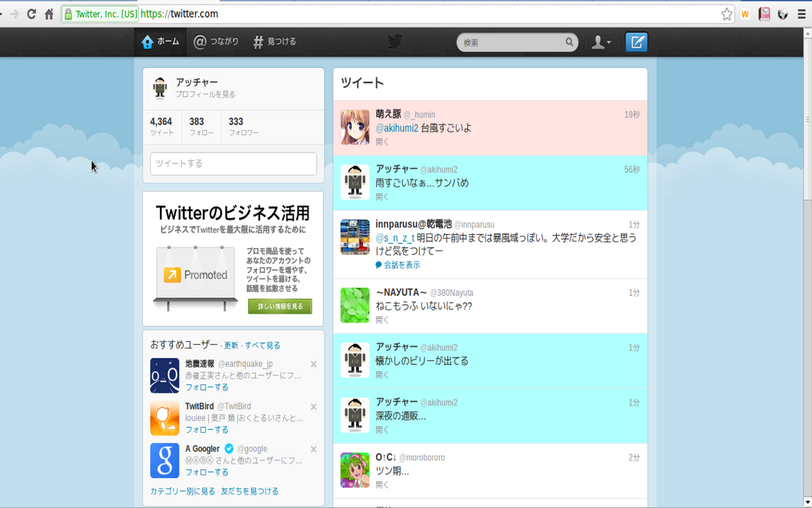Click the @akihumi2 mention in 萌え豚's tweet
This screenshot has width=812, height=508.
click(397, 128)
